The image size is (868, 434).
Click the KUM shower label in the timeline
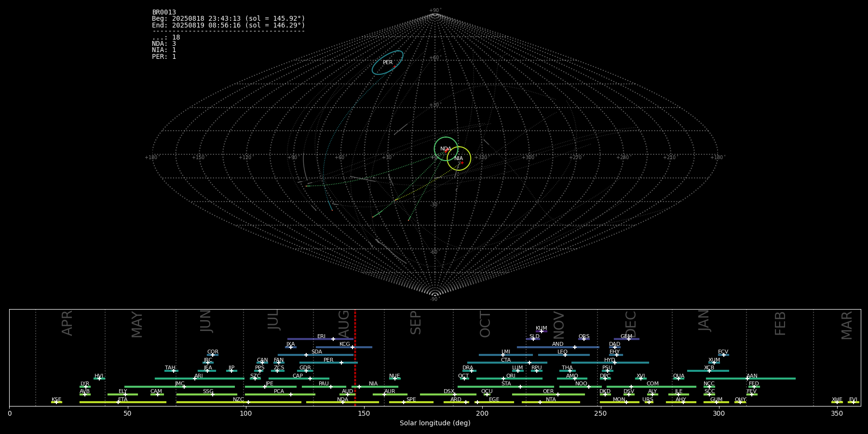542,328
